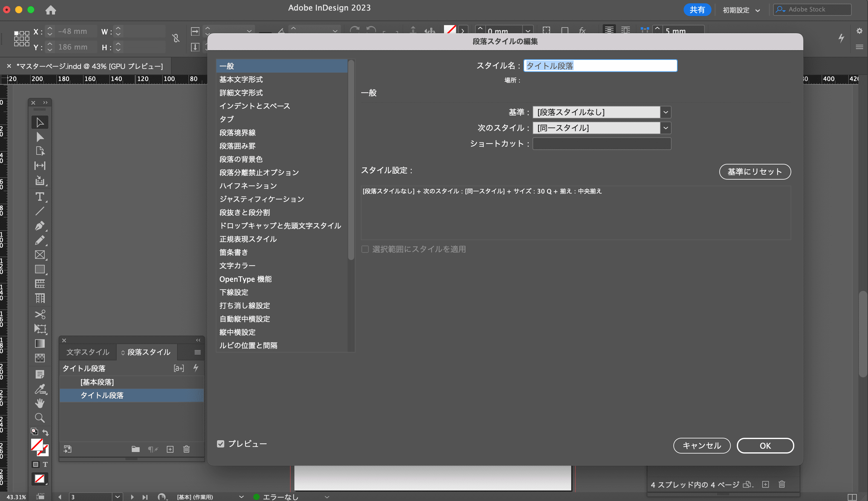868x501 pixels.
Task: Click quick apply lightning icon in panel
Action: (196, 368)
